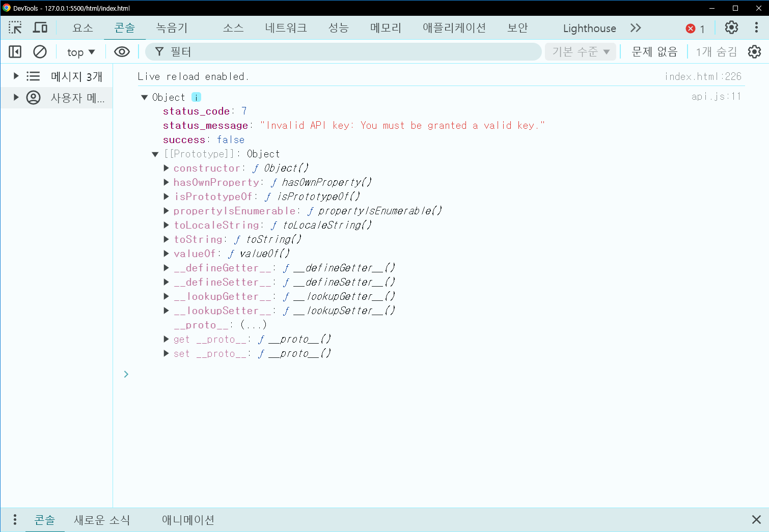Expand the 메시지 3개 sidebar group
The width and height of the screenshot is (769, 532).
[16, 76]
